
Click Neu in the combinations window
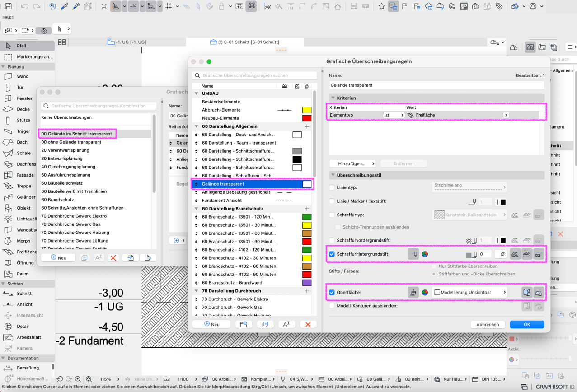pos(59,257)
